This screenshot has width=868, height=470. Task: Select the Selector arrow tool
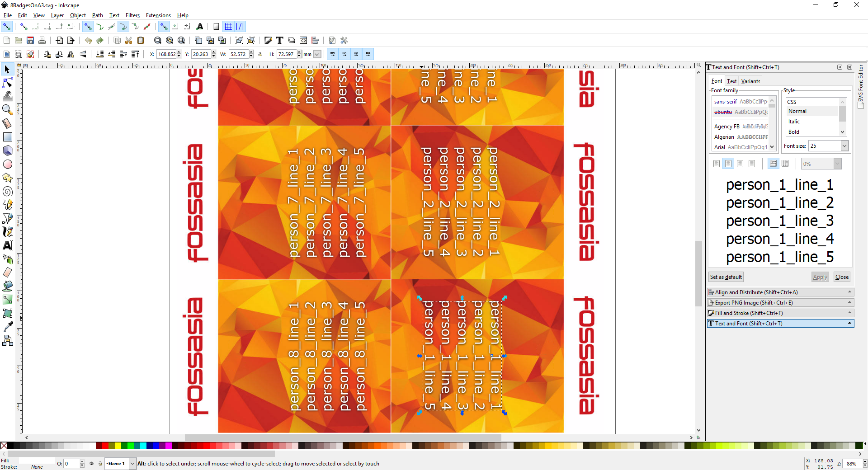[x=7, y=69]
